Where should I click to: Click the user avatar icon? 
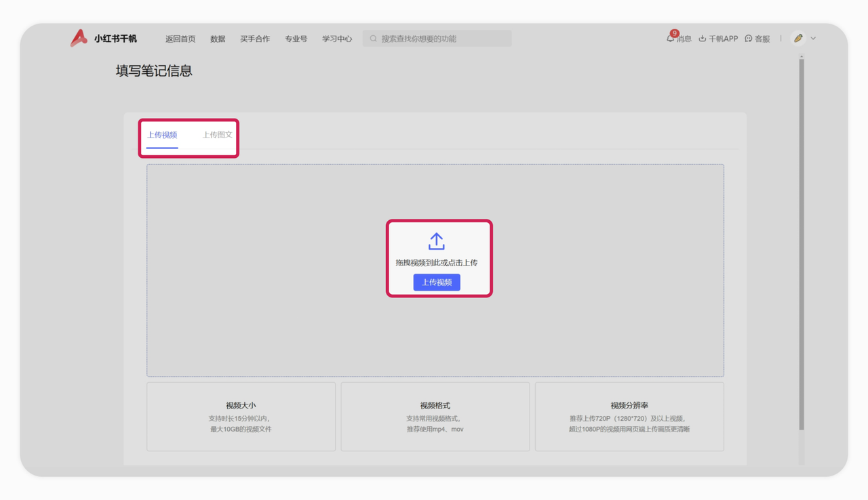[x=798, y=39]
